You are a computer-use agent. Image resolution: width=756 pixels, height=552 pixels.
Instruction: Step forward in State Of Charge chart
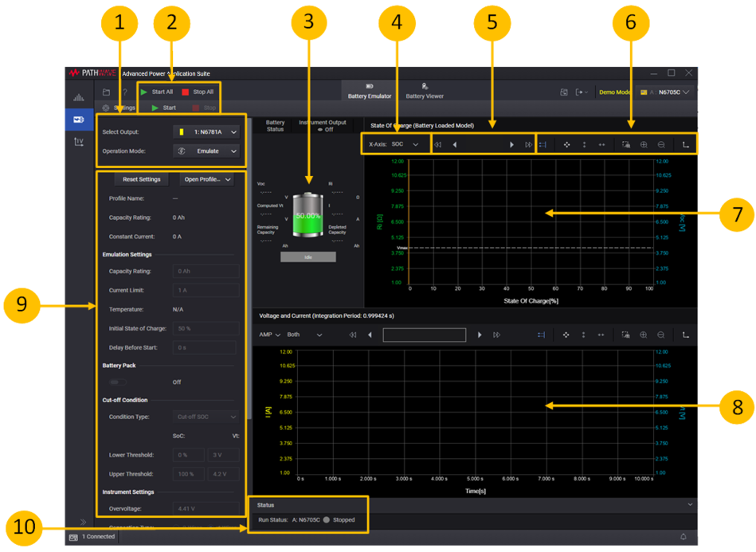point(511,145)
